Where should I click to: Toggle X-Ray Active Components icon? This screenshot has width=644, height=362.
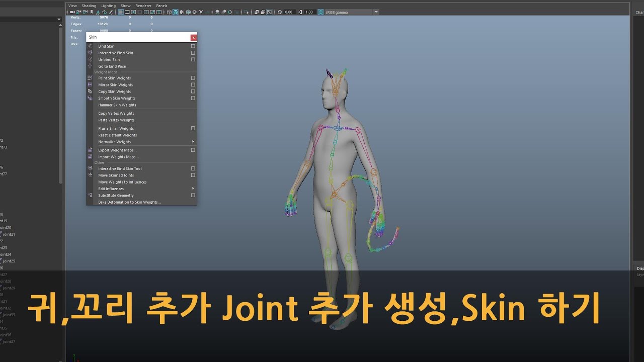[263, 12]
